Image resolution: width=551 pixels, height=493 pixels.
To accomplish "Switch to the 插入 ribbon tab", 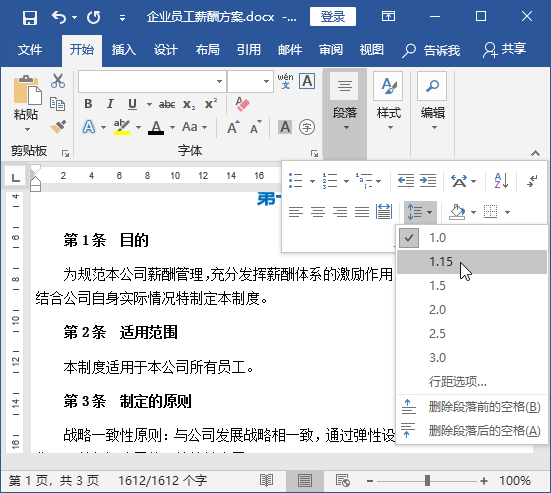I will [124, 50].
